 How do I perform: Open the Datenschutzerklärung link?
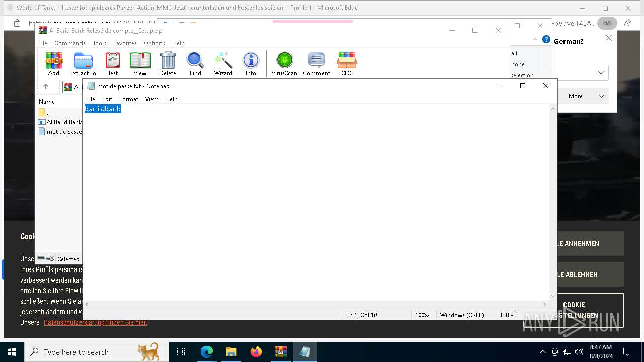pos(96,322)
